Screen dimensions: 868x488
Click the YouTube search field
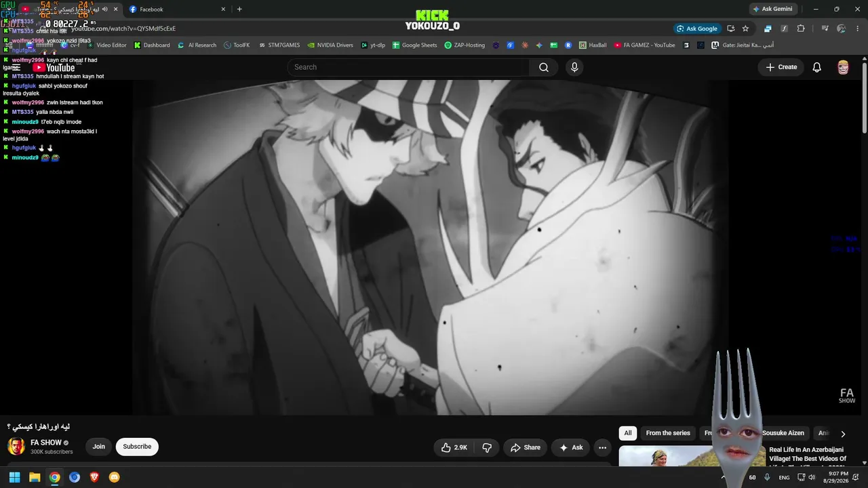click(x=408, y=67)
